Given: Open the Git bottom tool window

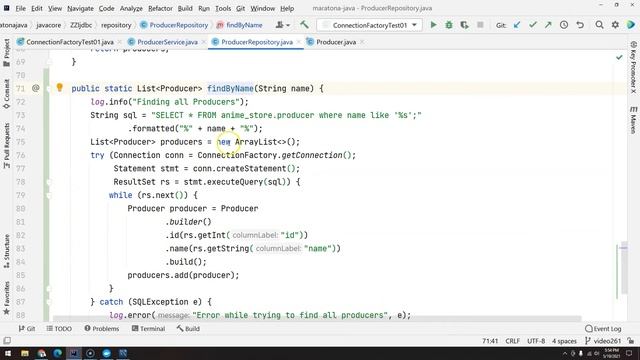Looking at the screenshot, I should (27, 329).
